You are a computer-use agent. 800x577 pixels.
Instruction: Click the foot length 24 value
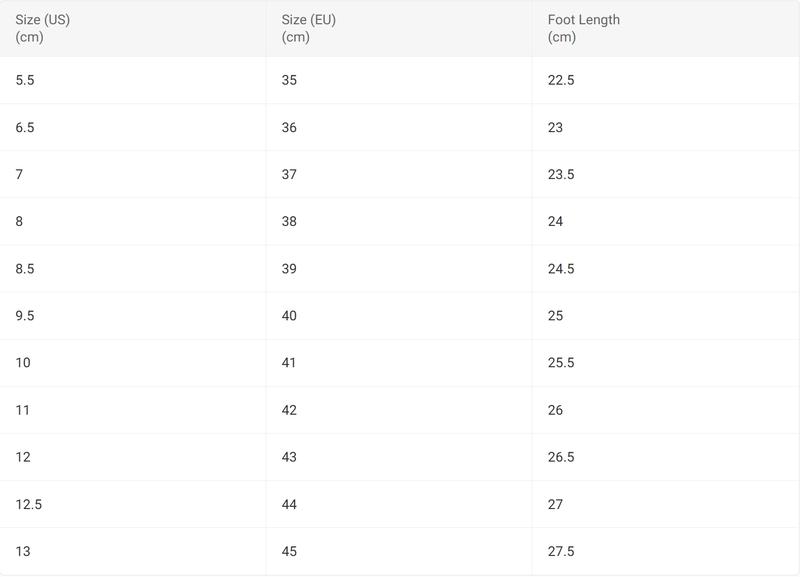[555, 221]
